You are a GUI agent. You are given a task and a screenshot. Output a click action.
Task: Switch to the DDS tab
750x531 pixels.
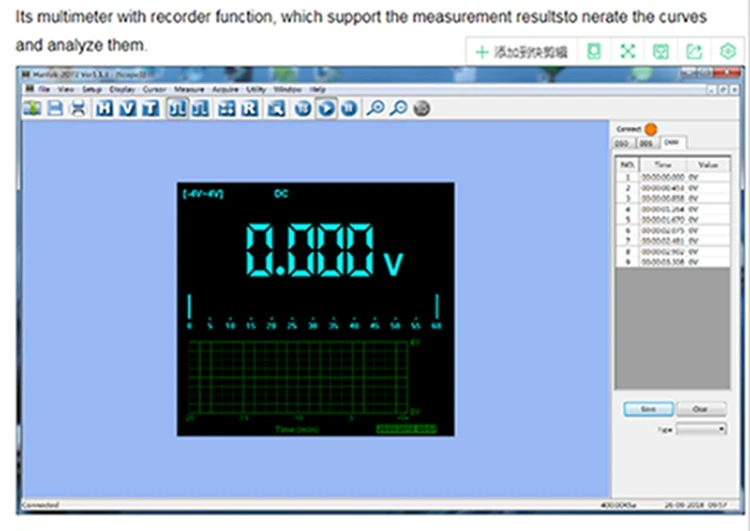pyautogui.click(x=646, y=143)
